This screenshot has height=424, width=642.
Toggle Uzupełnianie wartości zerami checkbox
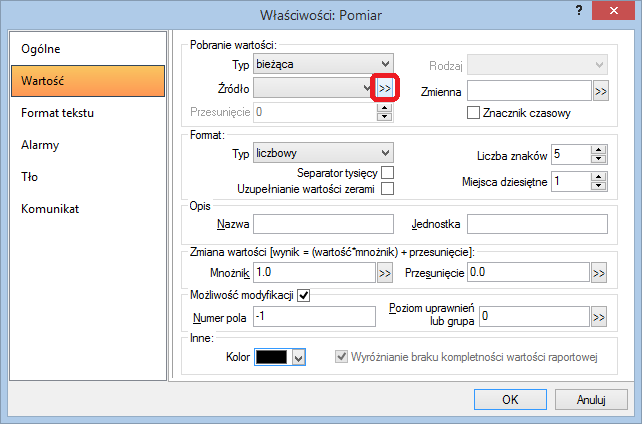pos(387,189)
